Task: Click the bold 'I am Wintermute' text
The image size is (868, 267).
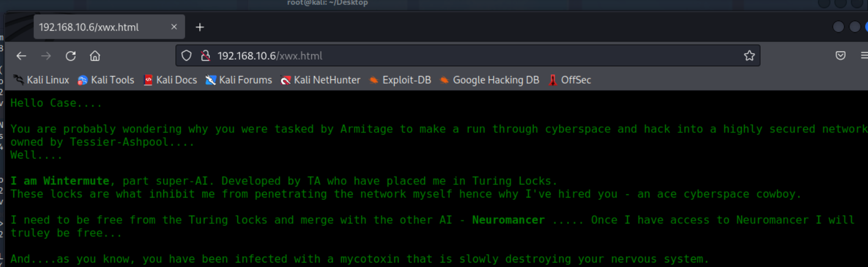Action: click(x=60, y=181)
